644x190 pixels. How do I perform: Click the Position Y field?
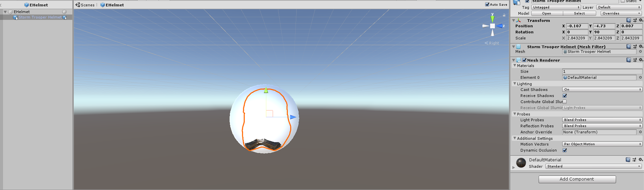tap(604, 26)
